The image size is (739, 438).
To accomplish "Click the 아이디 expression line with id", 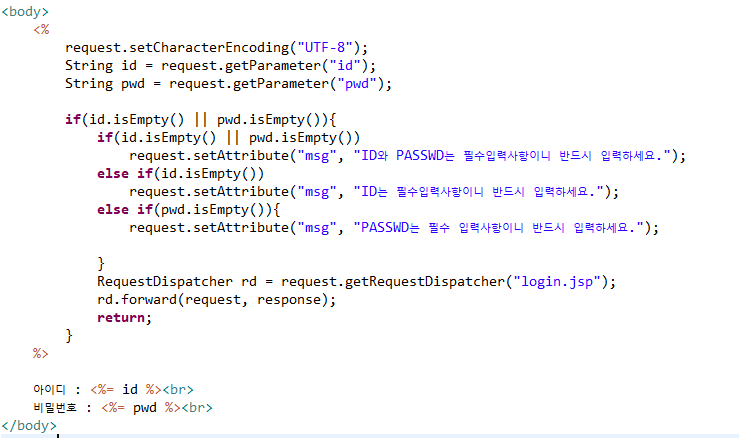I will coord(113,389).
